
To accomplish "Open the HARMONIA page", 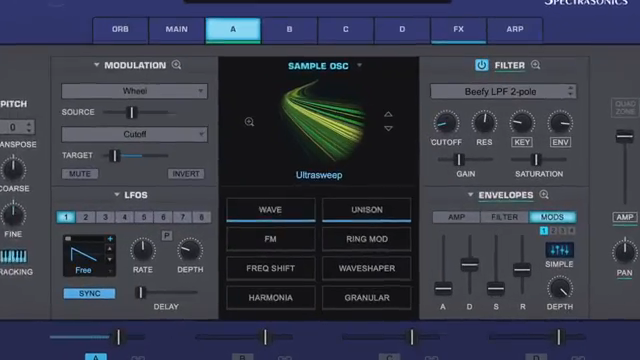I will 271,298.
